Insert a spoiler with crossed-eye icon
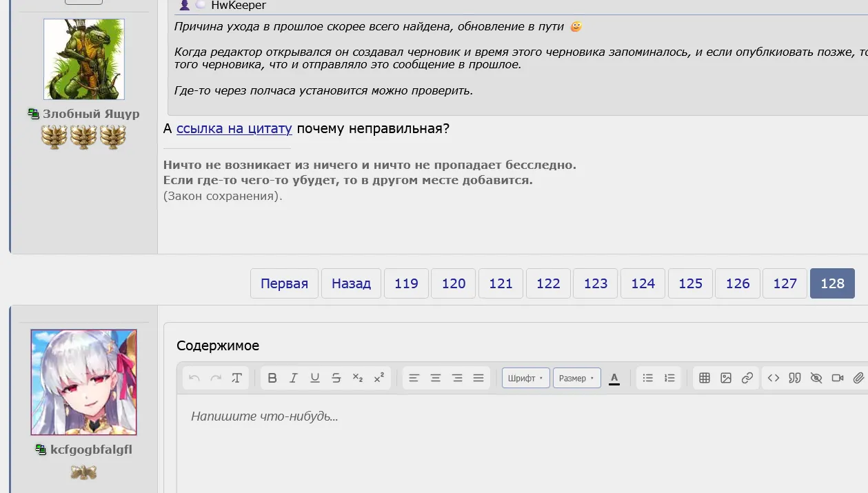The height and width of the screenshot is (493, 868). pyautogui.click(x=816, y=378)
